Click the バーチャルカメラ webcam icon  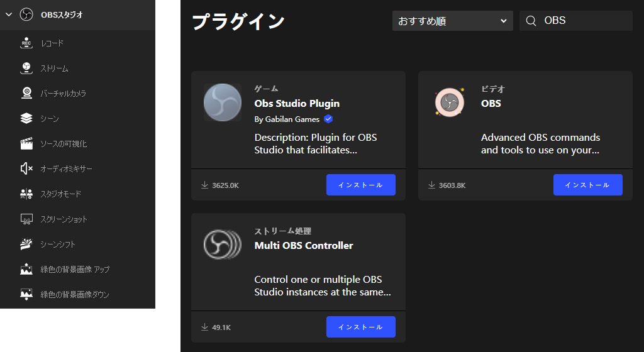26,93
